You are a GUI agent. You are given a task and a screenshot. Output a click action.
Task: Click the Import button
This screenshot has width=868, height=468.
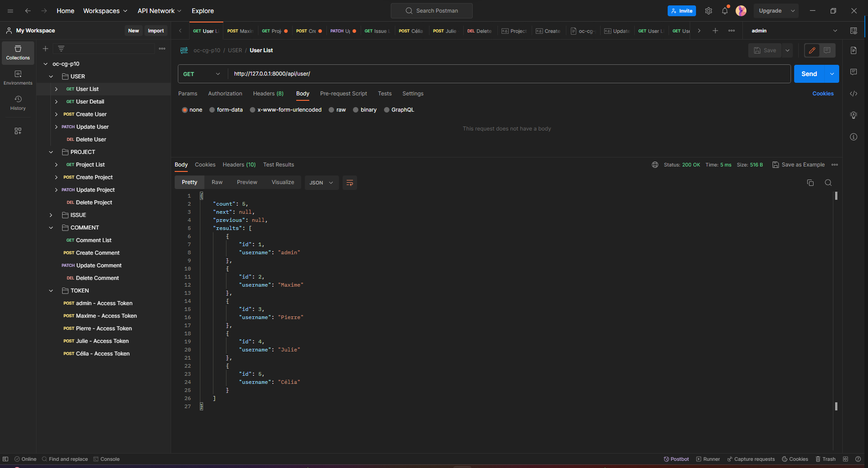point(156,31)
